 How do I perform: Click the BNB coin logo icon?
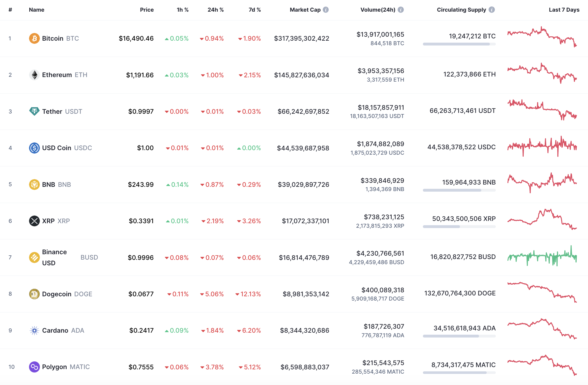(34, 185)
